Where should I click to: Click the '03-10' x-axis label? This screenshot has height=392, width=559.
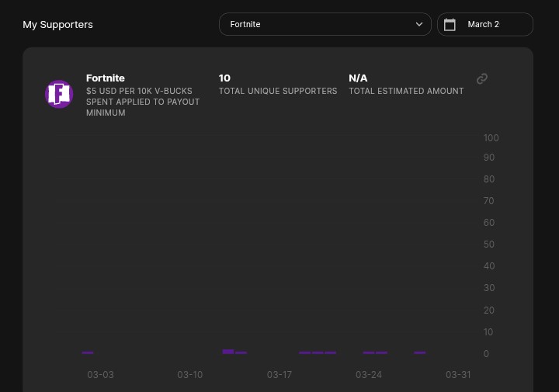coord(190,375)
